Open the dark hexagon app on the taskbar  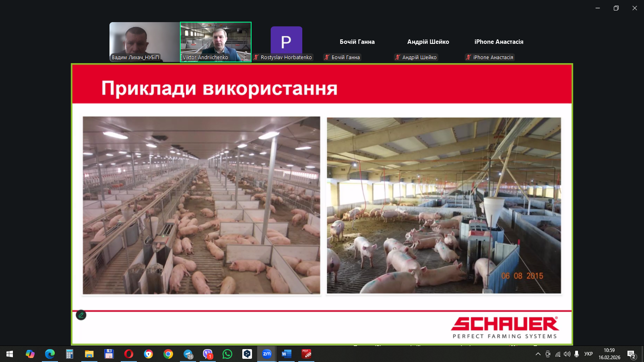tap(247, 354)
